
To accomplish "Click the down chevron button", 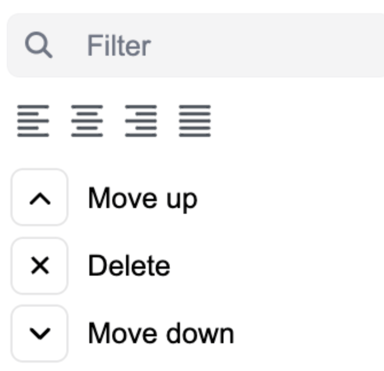I will pos(40,333).
